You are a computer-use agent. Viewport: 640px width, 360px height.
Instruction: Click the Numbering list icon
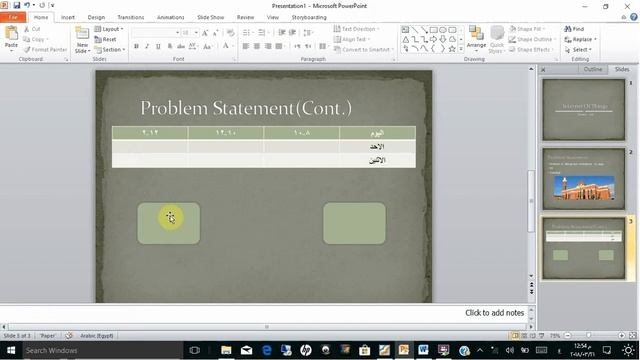[263, 33]
